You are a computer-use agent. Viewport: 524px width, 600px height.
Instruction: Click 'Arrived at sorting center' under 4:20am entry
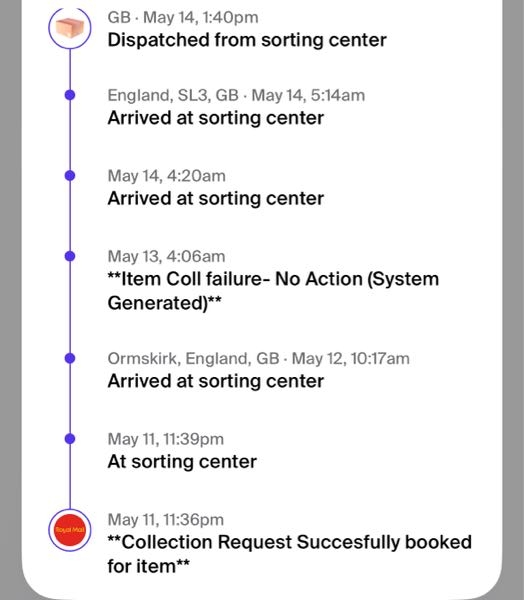pos(215,199)
